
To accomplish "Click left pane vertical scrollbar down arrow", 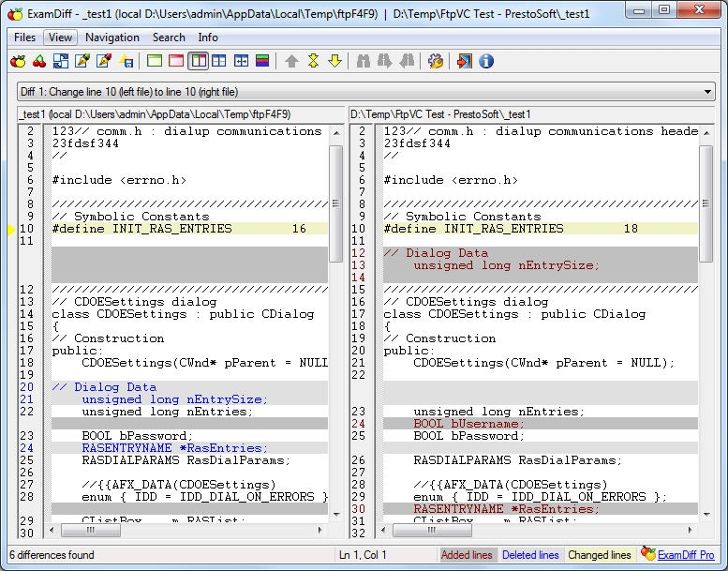I will click(335, 514).
